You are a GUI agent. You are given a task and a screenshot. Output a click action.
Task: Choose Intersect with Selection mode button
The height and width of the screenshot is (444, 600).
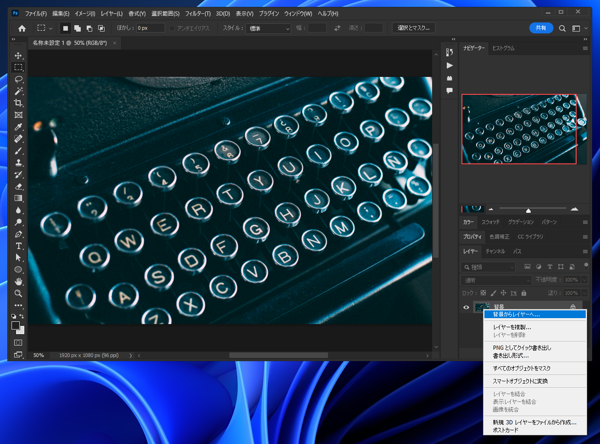101,28
